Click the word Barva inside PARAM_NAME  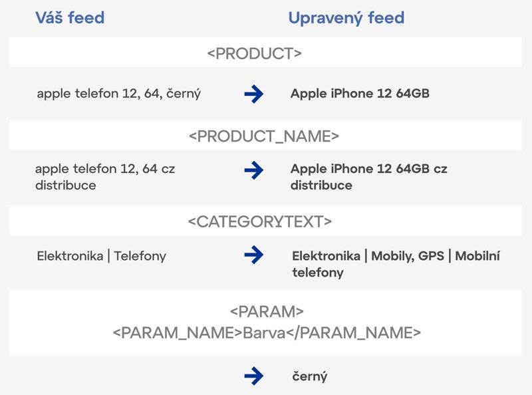pos(264,332)
